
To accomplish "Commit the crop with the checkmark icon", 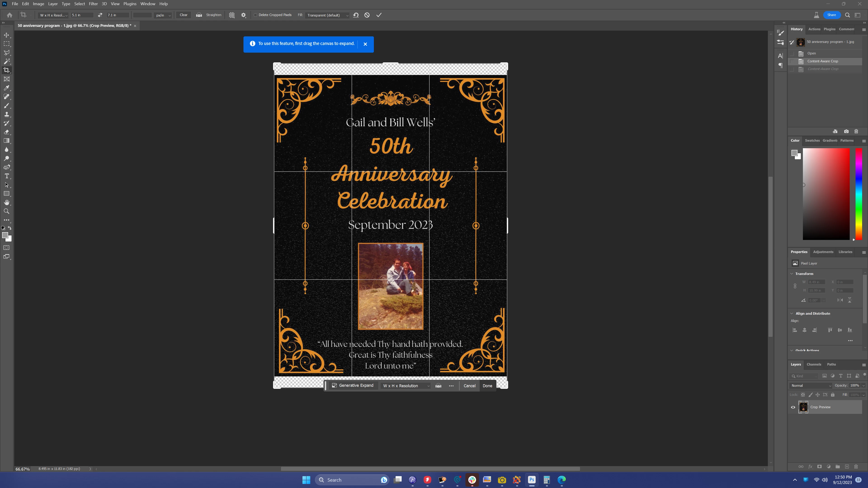I will coord(379,15).
